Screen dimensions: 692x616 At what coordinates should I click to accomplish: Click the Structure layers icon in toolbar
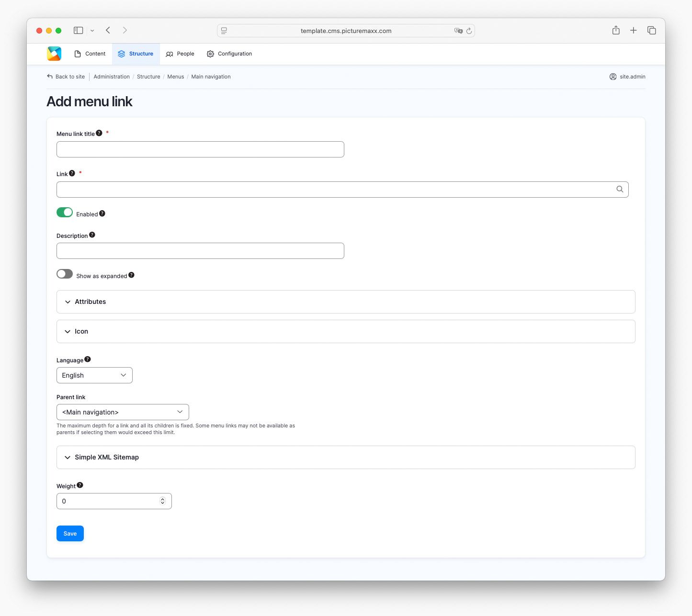121,54
